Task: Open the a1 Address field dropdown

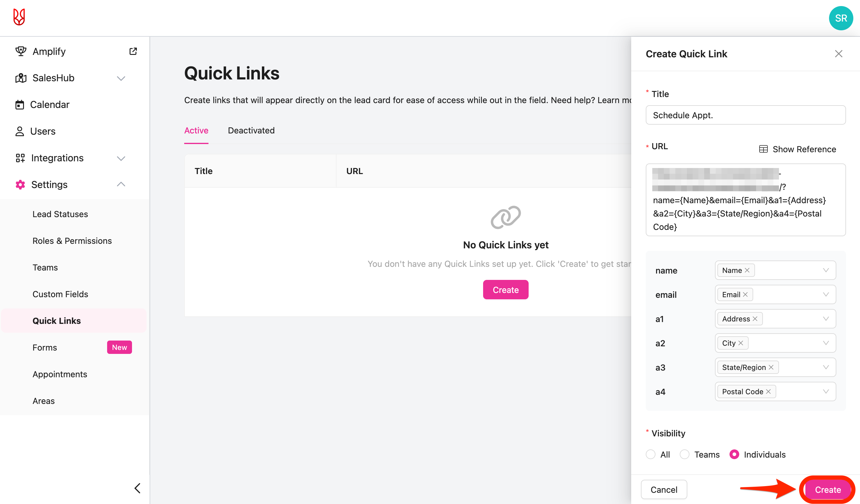Action: (x=825, y=319)
